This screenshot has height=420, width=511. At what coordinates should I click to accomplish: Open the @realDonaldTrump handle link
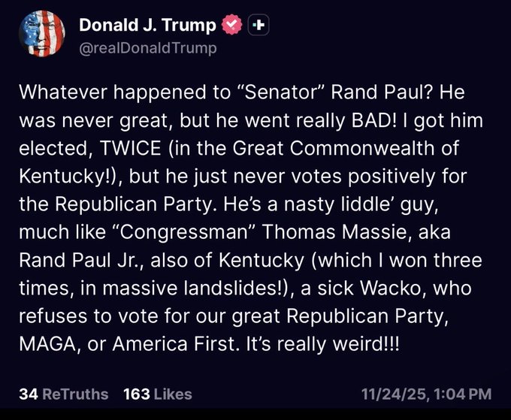(x=147, y=48)
